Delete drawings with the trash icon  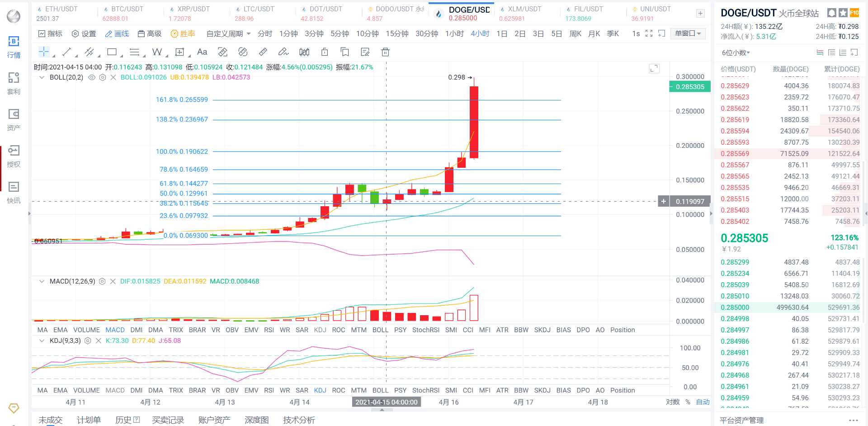(385, 52)
